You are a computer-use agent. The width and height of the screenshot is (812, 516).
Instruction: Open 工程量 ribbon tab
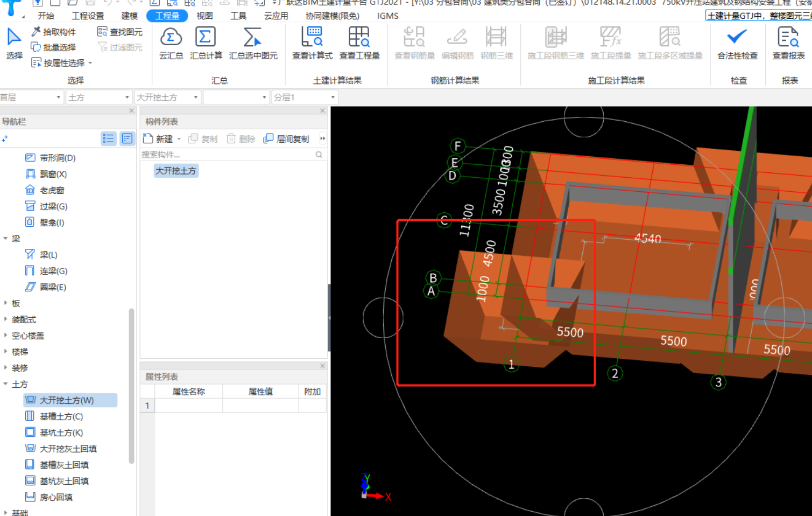click(167, 16)
